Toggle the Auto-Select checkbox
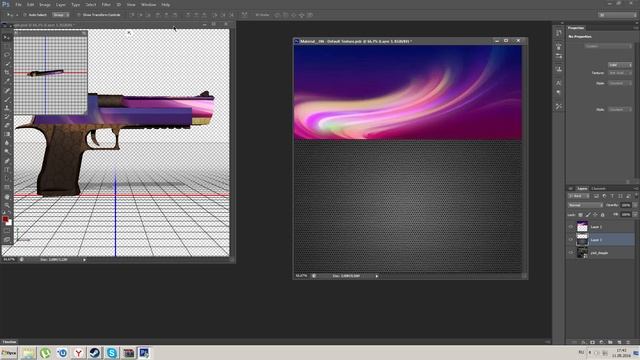Viewport: 640px width, 360px height. click(24, 15)
